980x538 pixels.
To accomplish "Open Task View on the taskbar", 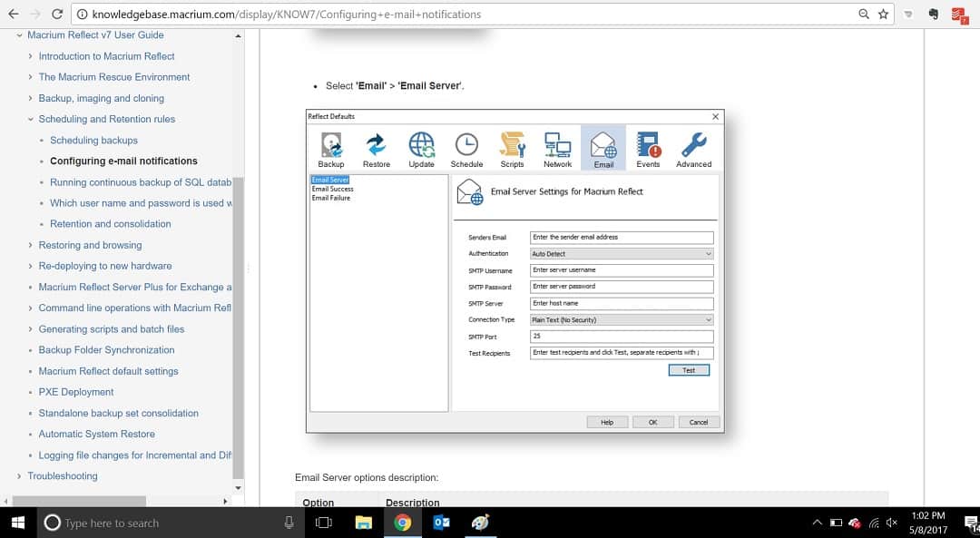I will pos(324,523).
